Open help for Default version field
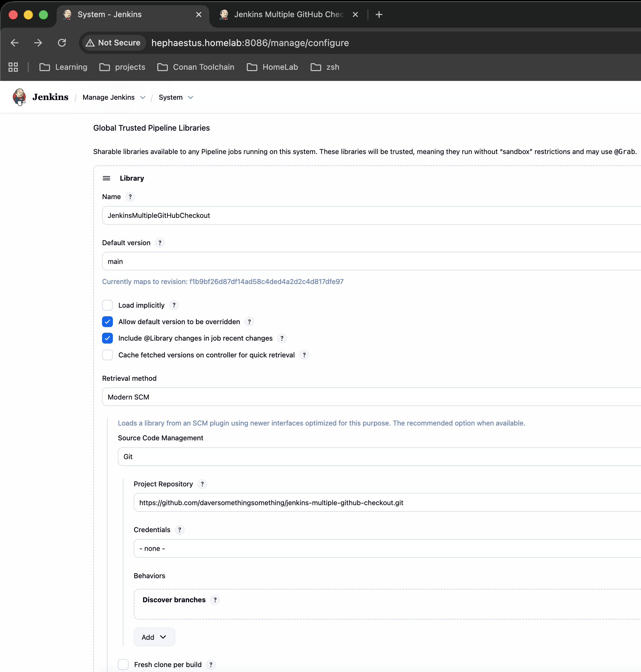The image size is (641, 672). point(160,243)
